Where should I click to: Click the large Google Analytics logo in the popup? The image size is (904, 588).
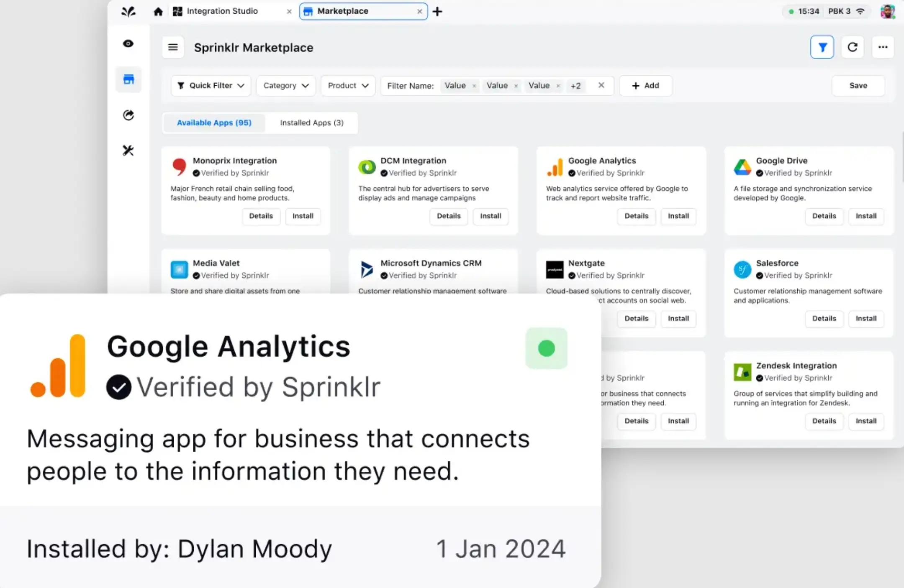[x=58, y=366]
